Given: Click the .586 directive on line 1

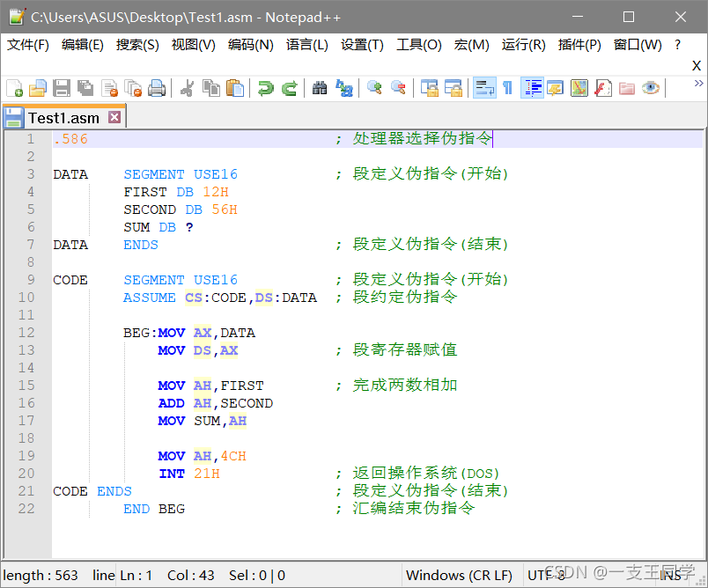Looking at the screenshot, I should tap(70, 139).
